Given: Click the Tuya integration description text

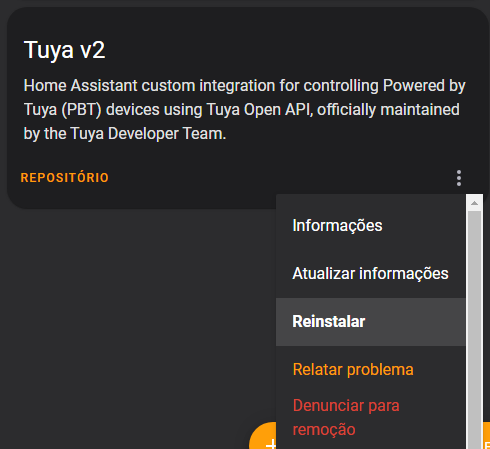Looking at the screenshot, I should [245, 110].
